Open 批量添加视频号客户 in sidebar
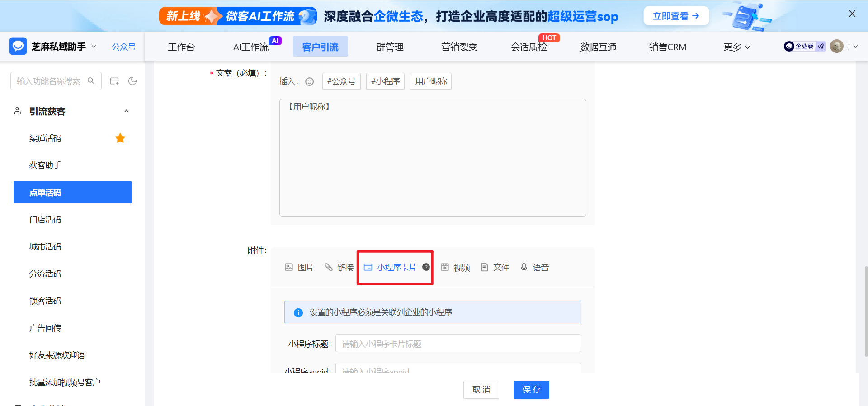Viewport: 868px width, 406px height. [65, 382]
